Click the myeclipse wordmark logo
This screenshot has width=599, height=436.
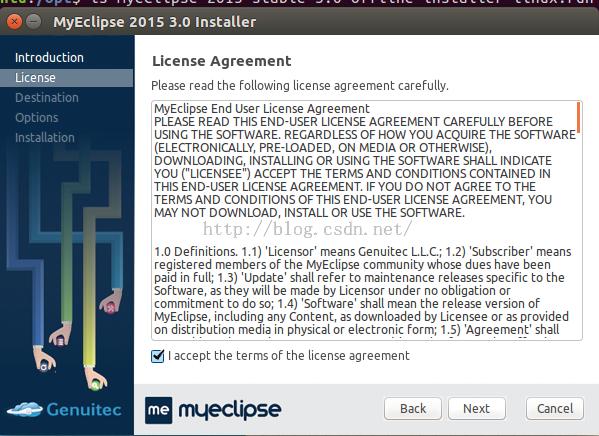pyautogui.click(x=230, y=411)
